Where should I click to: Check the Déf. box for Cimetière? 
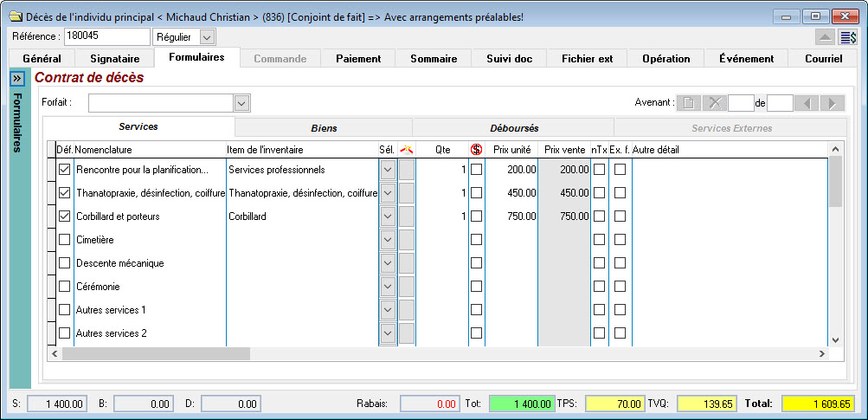(64, 240)
